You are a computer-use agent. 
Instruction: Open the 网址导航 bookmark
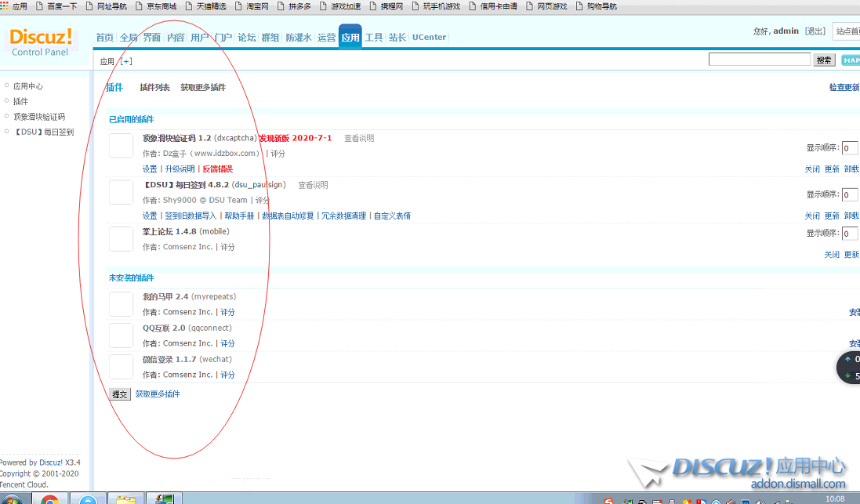pyautogui.click(x=106, y=6)
